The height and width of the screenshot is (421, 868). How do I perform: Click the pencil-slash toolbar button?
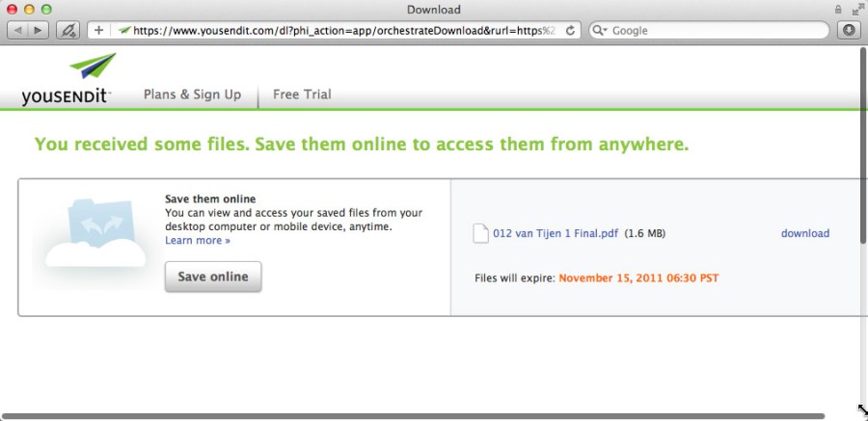(68, 30)
